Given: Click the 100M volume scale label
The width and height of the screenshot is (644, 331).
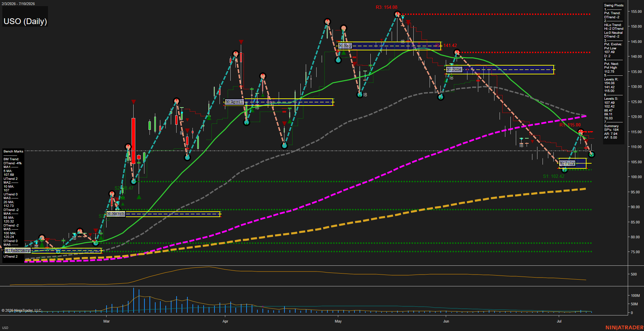Looking at the screenshot, I should pyautogui.click(x=635, y=295).
